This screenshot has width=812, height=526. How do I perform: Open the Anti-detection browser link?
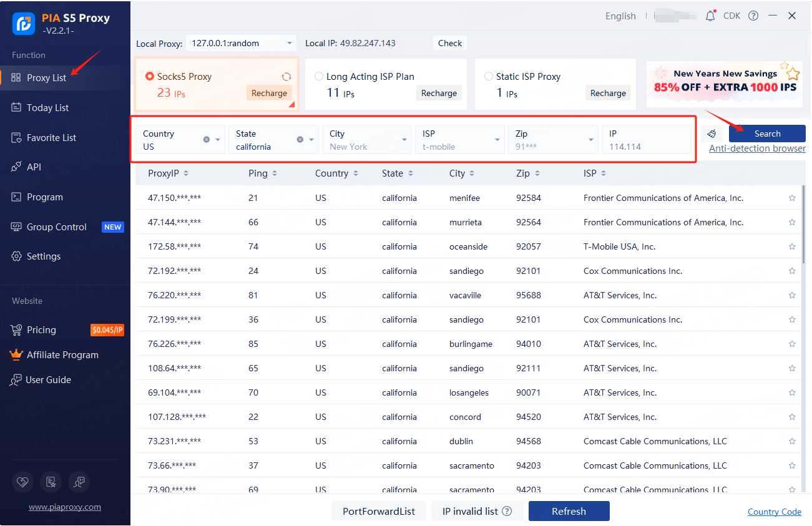[756, 149]
